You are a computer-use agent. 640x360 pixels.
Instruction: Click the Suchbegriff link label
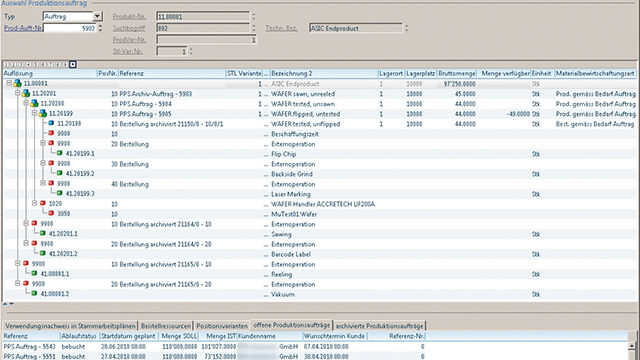(129, 28)
